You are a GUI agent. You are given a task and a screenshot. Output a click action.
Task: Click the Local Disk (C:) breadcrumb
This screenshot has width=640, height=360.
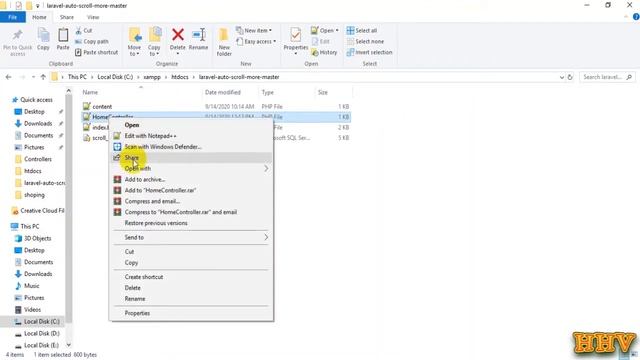click(x=115, y=77)
